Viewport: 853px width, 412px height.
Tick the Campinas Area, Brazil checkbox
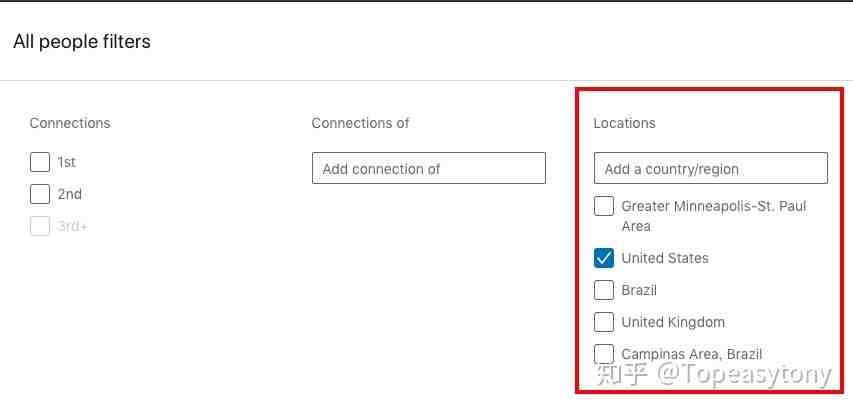click(604, 354)
